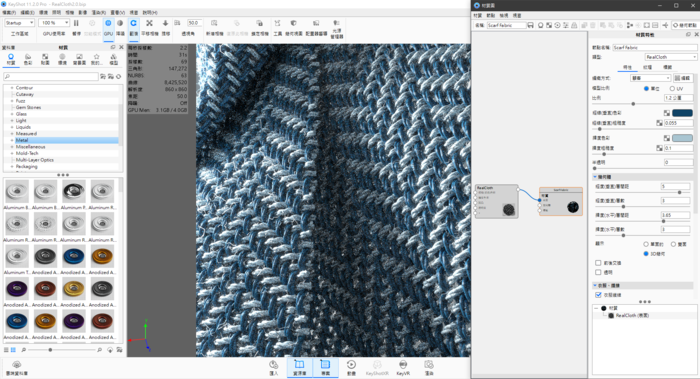700x379 pixels.
Task: Open the Startup workspace dropdown
Action: (19, 23)
